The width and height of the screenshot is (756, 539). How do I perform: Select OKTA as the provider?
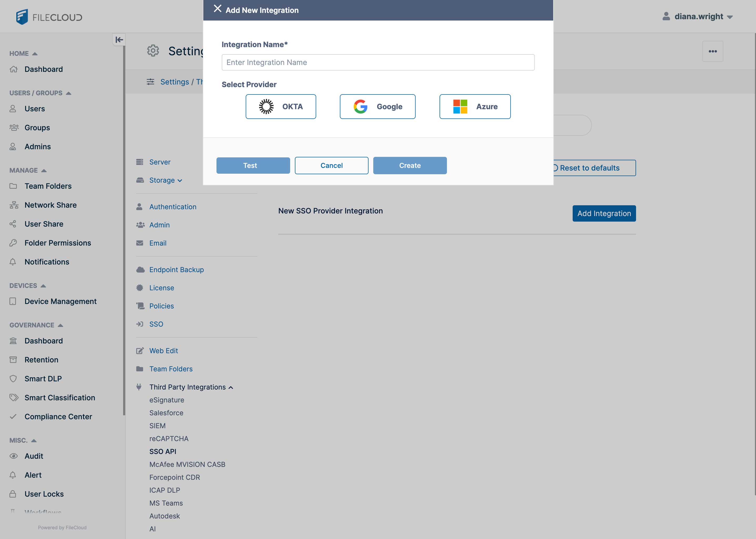point(281,107)
